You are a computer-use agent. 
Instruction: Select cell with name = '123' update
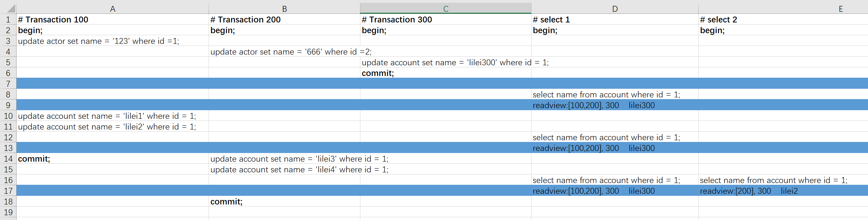(x=112, y=41)
